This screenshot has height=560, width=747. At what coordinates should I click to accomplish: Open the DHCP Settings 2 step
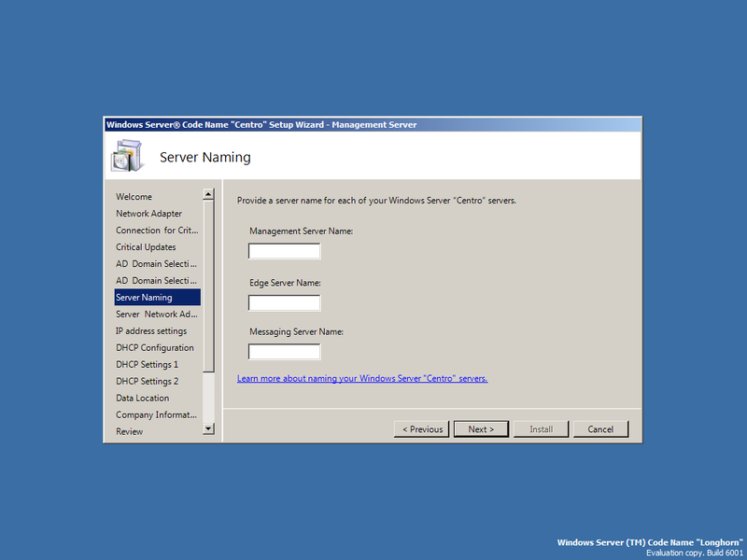tap(150, 381)
